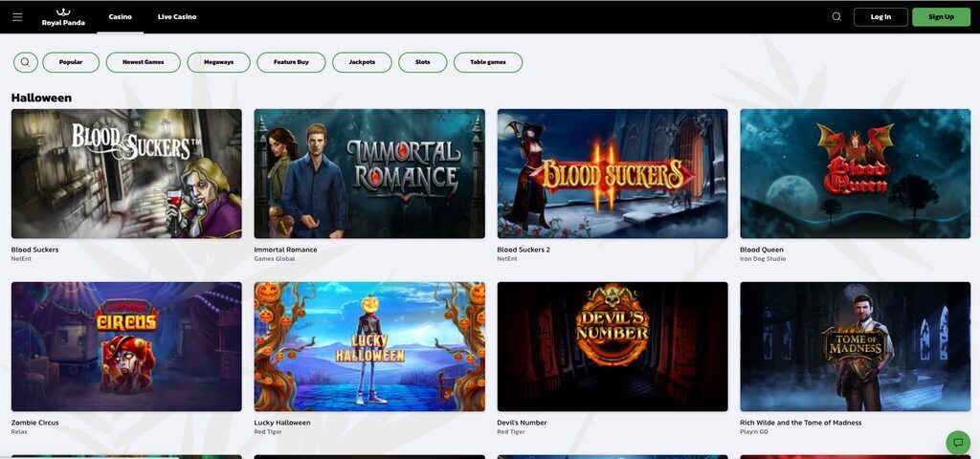Click the round search filter icon

click(x=25, y=62)
